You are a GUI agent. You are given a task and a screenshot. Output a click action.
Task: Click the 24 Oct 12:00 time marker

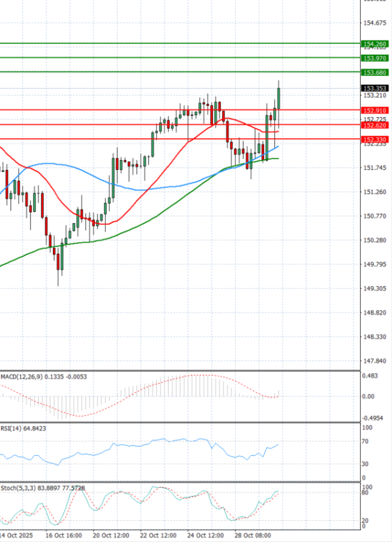(206, 535)
